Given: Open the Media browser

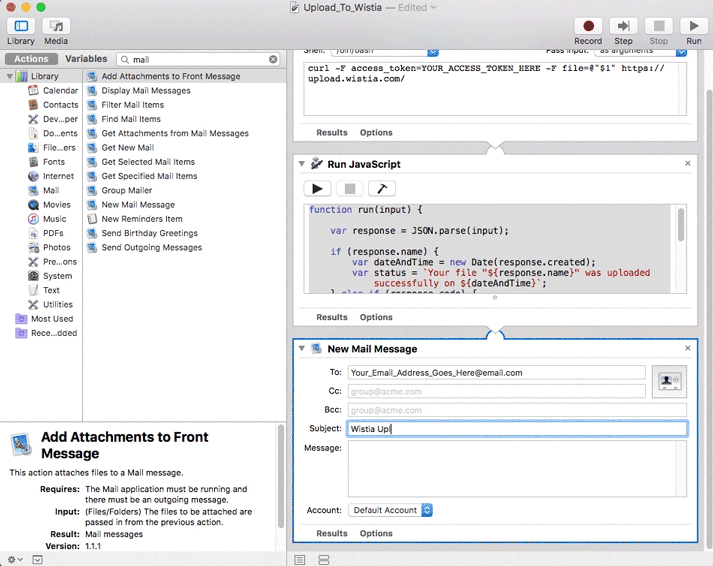Looking at the screenshot, I should click(56, 26).
